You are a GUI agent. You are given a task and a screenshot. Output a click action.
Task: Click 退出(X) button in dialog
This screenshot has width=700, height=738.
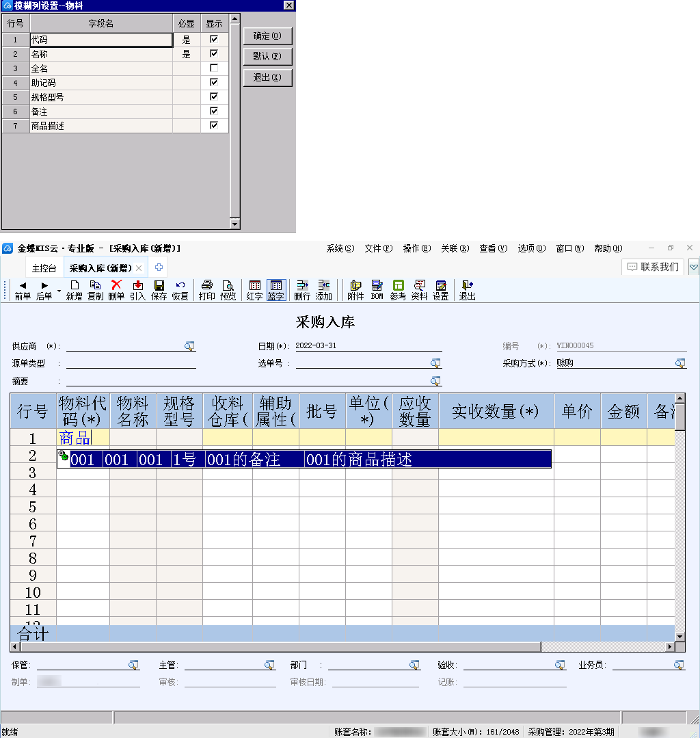coord(267,78)
